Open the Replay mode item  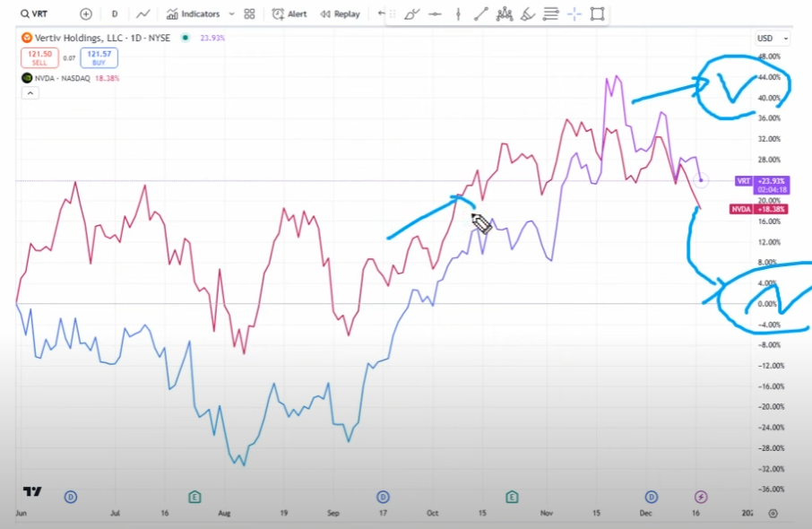(340, 14)
